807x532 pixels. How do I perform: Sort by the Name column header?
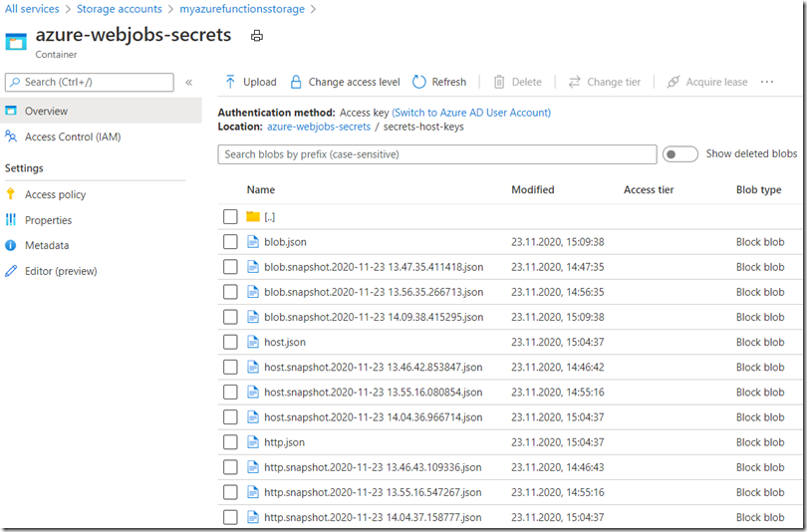tap(260, 190)
